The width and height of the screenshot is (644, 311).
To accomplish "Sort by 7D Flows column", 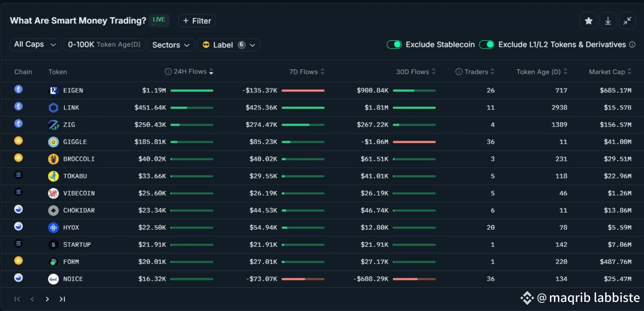I will click(x=307, y=72).
